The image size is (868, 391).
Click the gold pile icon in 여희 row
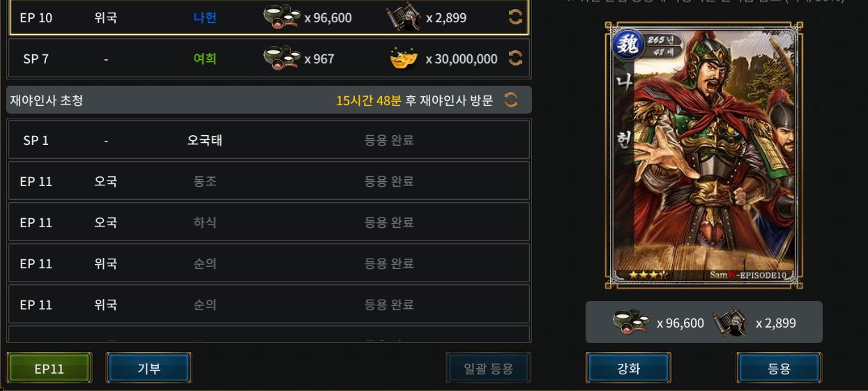(x=404, y=59)
